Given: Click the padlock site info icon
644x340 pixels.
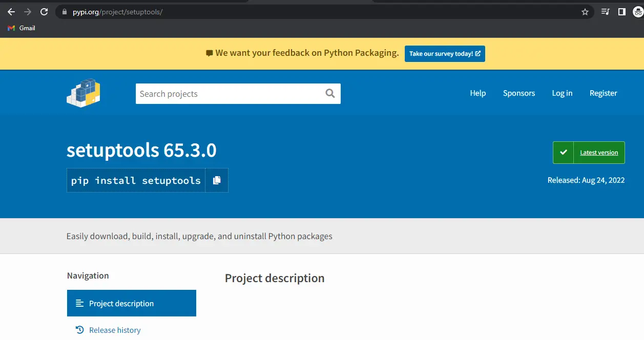Looking at the screenshot, I should 64,12.
